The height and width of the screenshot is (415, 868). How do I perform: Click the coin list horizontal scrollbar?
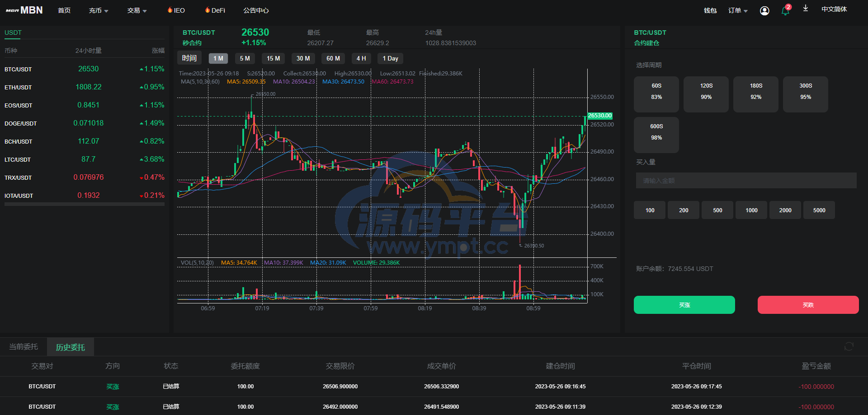85,205
